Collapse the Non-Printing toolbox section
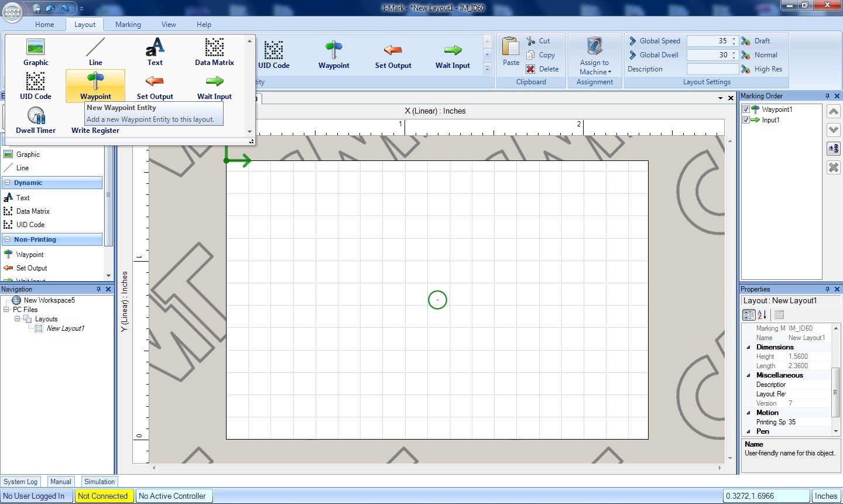This screenshot has width=843, height=504. [8, 239]
